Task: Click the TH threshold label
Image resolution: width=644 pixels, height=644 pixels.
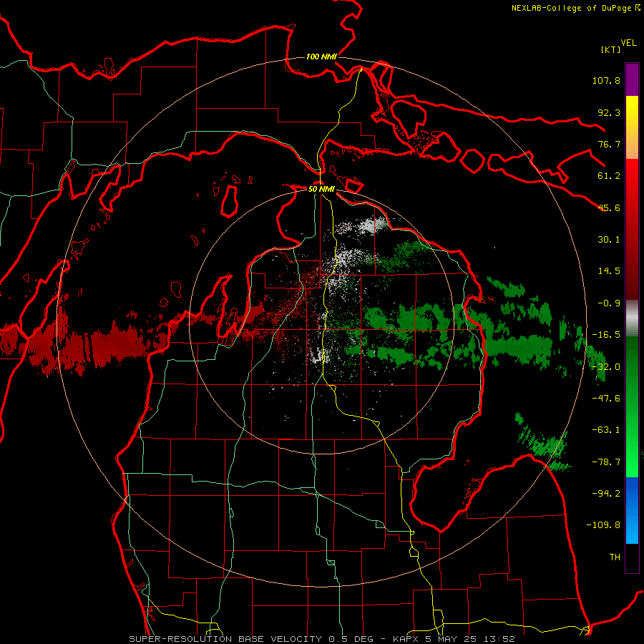Action: click(615, 557)
